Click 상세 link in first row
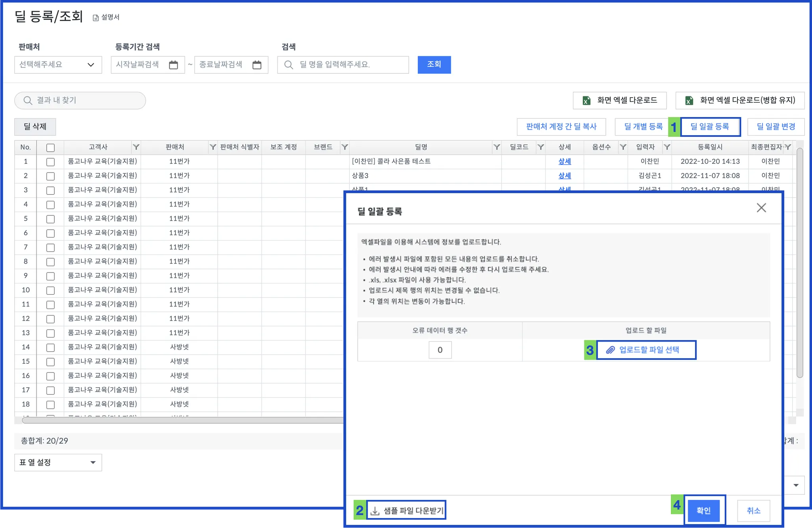Screen dimensions: 812x528 (x=564, y=161)
